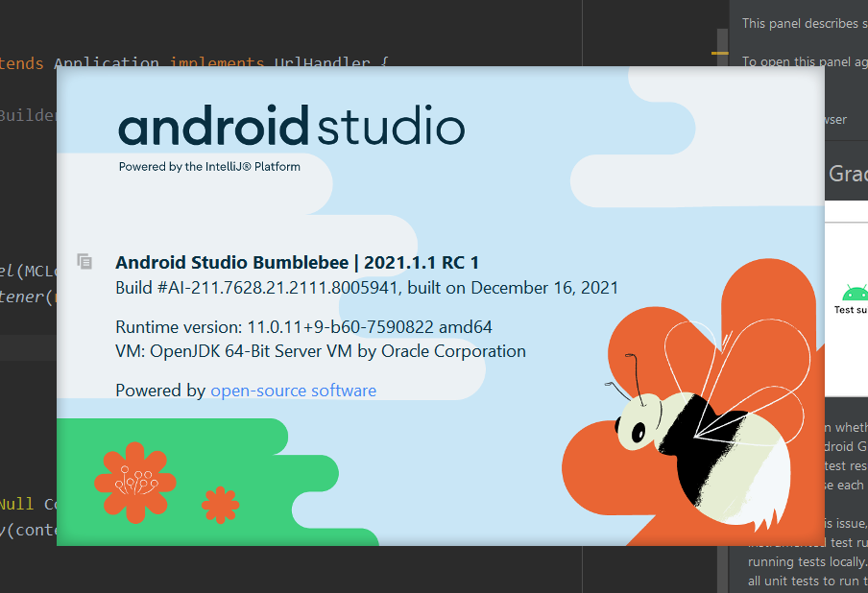The image size is (868, 593).
Task: Click the Android robot icon in the side panel
Action: point(855,293)
